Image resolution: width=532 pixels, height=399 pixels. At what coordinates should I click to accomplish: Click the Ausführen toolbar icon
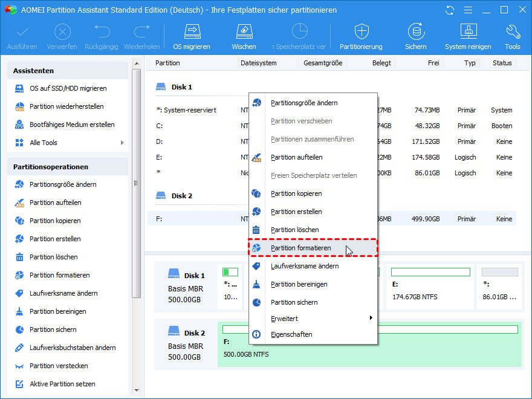[22, 35]
